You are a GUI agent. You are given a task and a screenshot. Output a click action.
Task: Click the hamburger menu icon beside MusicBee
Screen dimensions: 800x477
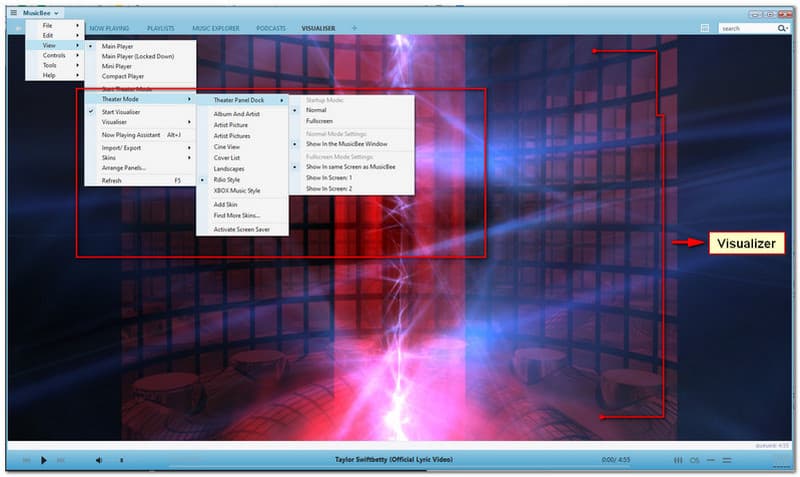[x=14, y=13]
